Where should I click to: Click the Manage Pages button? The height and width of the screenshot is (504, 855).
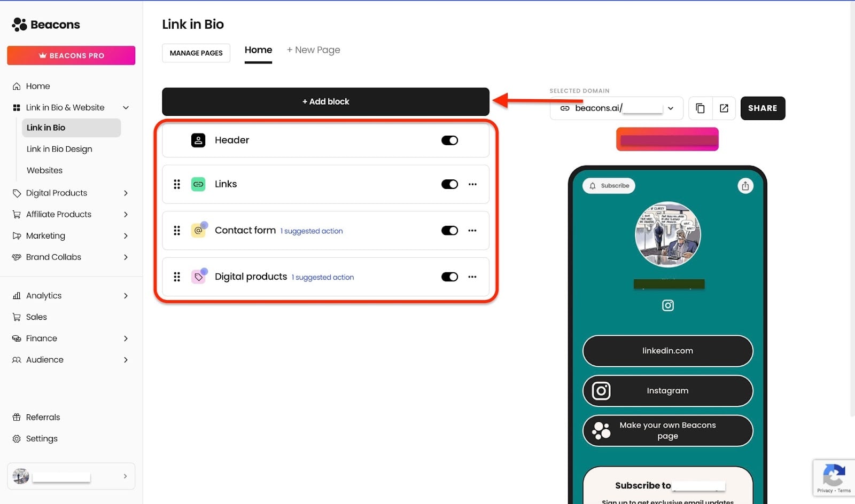pos(196,53)
